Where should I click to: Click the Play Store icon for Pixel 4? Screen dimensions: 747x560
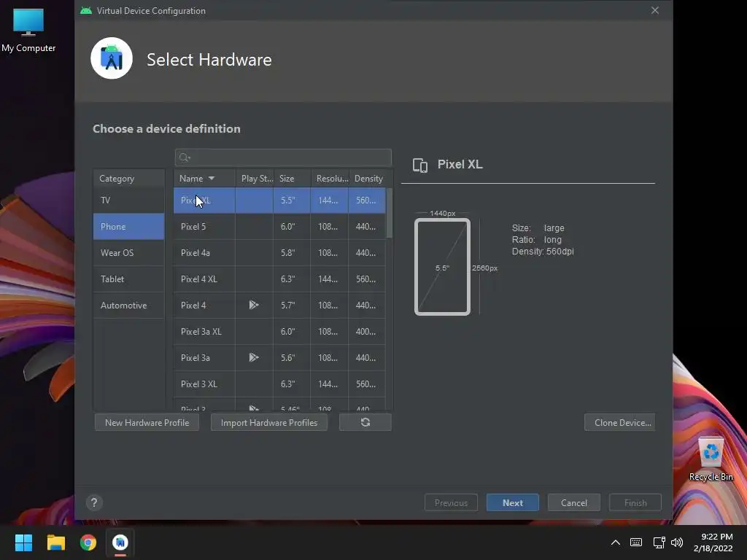point(254,306)
